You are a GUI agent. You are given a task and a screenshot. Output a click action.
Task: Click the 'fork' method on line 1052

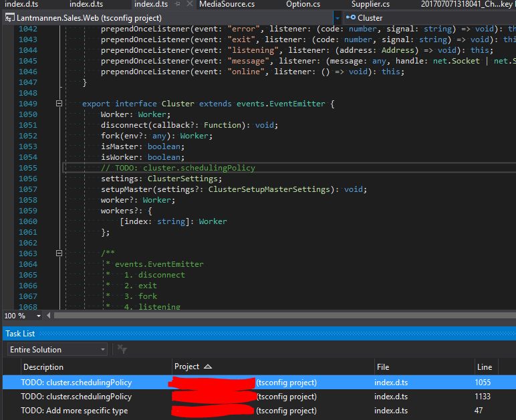point(110,136)
